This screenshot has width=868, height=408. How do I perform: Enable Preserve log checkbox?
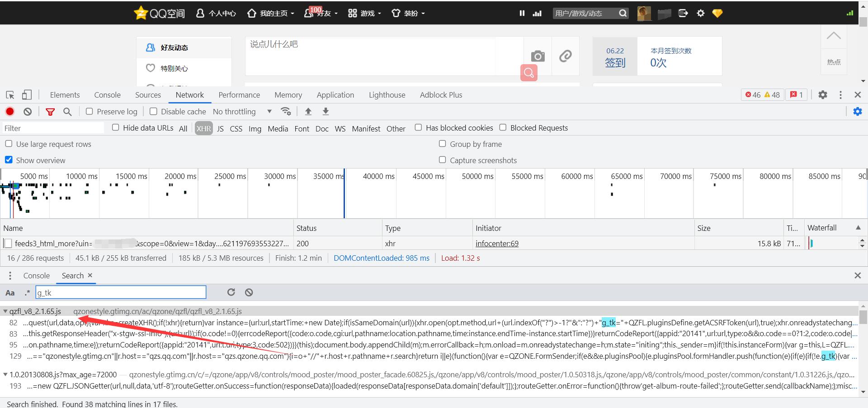pyautogui.click(x=90, y=111)
